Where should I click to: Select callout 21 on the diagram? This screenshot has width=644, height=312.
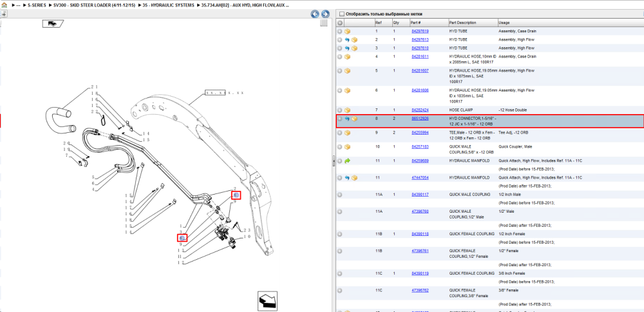(x=94, y=88)
